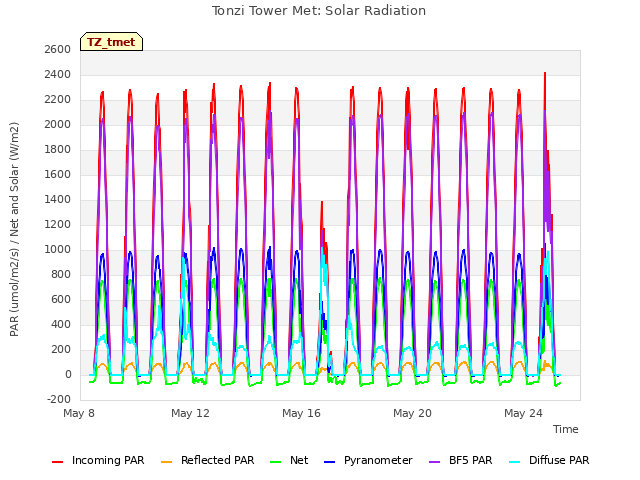Click the 0 y-axis tick label

click(68, 375)
